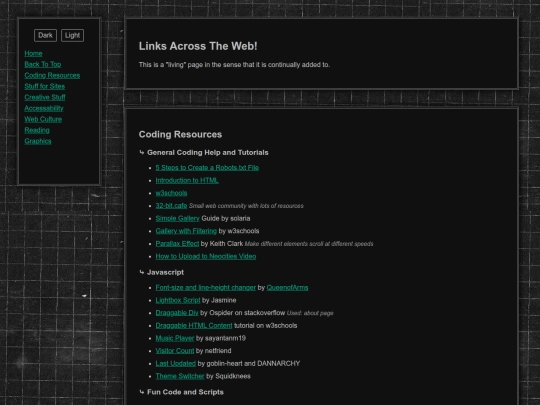Click 'tutorial on w3schools' text
Viewport: 540px width, 405px height.
coord(266,326)
